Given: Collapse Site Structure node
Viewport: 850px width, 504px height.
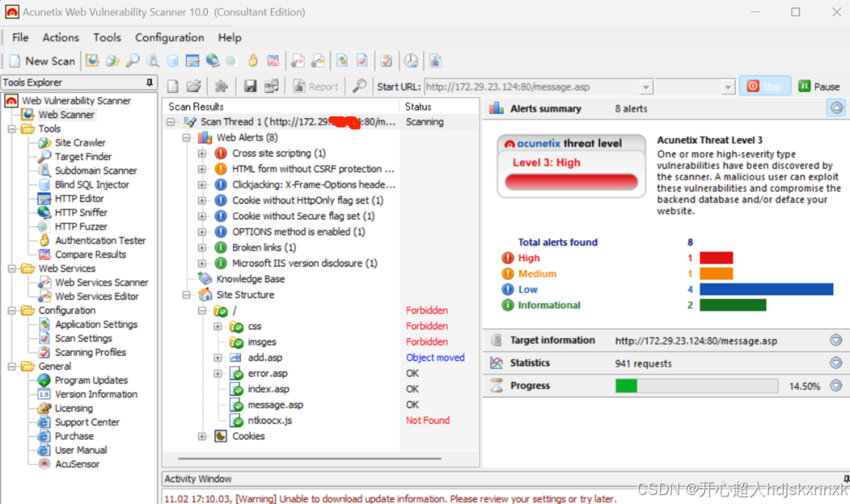Looking at the screenshot, I should (x=186, y=295).
